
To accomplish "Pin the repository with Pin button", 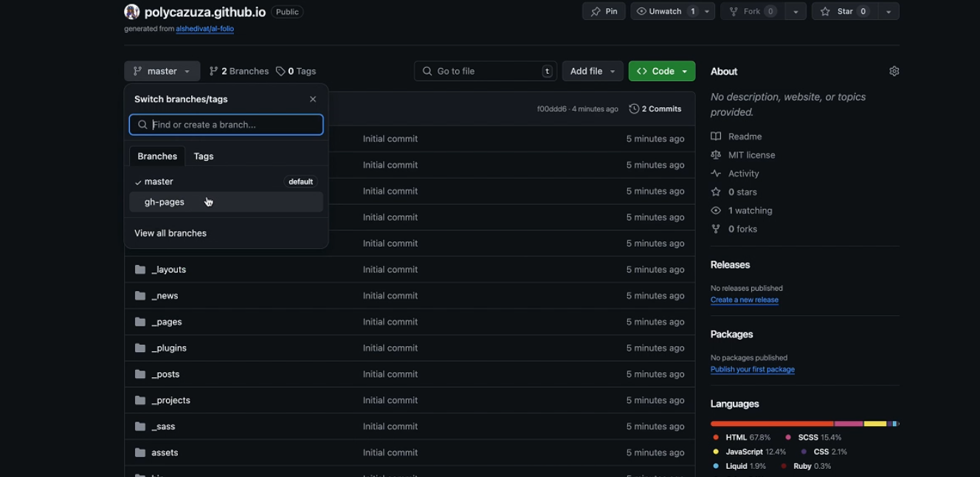I will point(604,11).
